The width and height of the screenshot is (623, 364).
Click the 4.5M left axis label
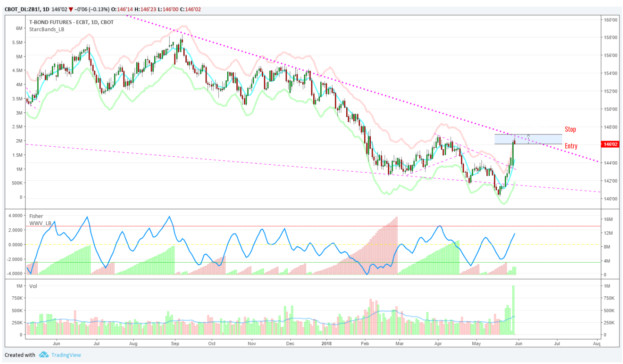point(17,70)
